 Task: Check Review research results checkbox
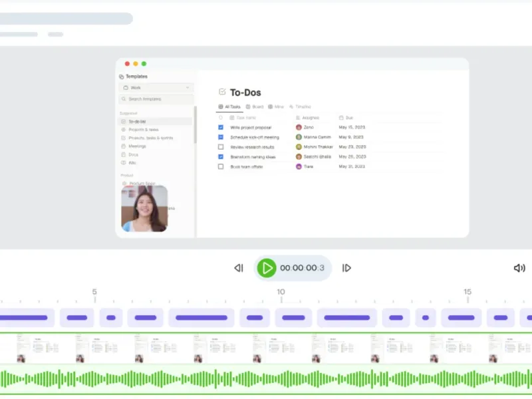(x=221, y=147)
